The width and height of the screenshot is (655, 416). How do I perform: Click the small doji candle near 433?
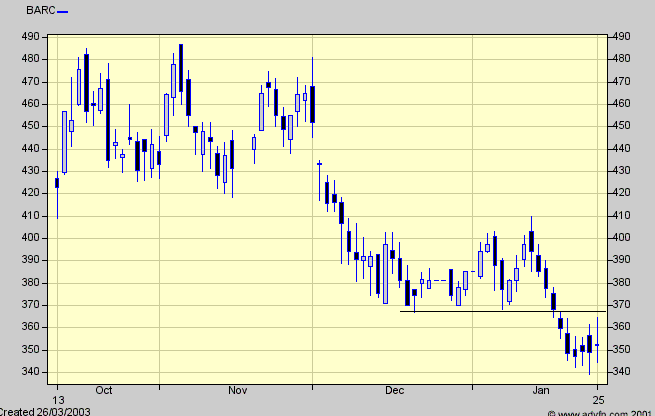pos(319,163)
